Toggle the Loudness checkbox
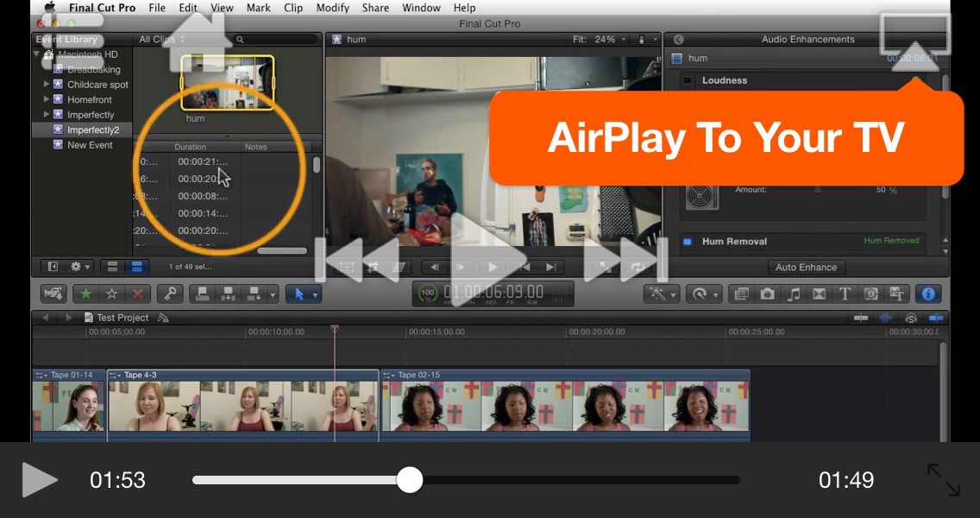 point(688,80)
